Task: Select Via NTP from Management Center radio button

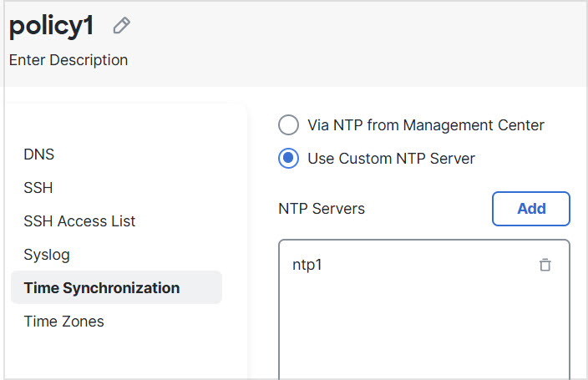Action: click(x=288, y=125)
